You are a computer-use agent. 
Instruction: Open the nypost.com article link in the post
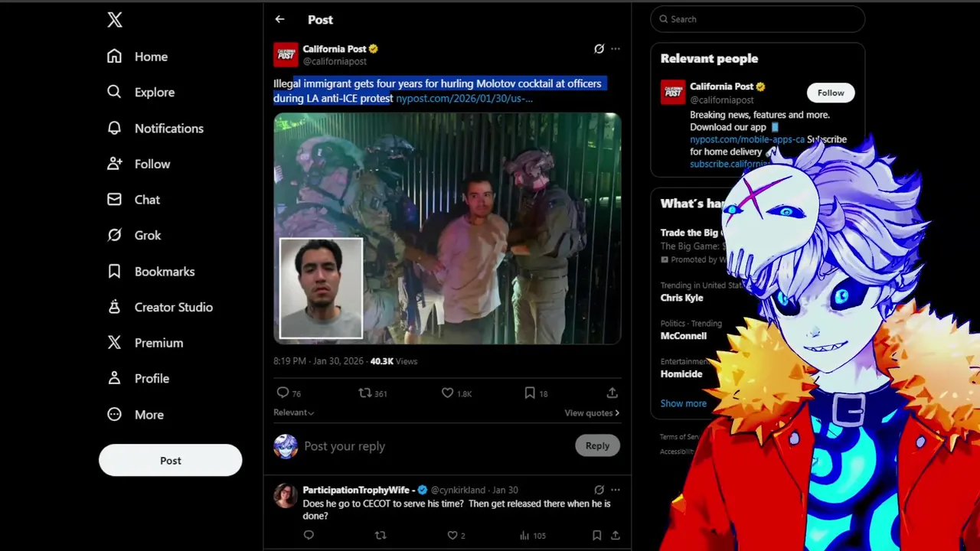coord(464,98)
